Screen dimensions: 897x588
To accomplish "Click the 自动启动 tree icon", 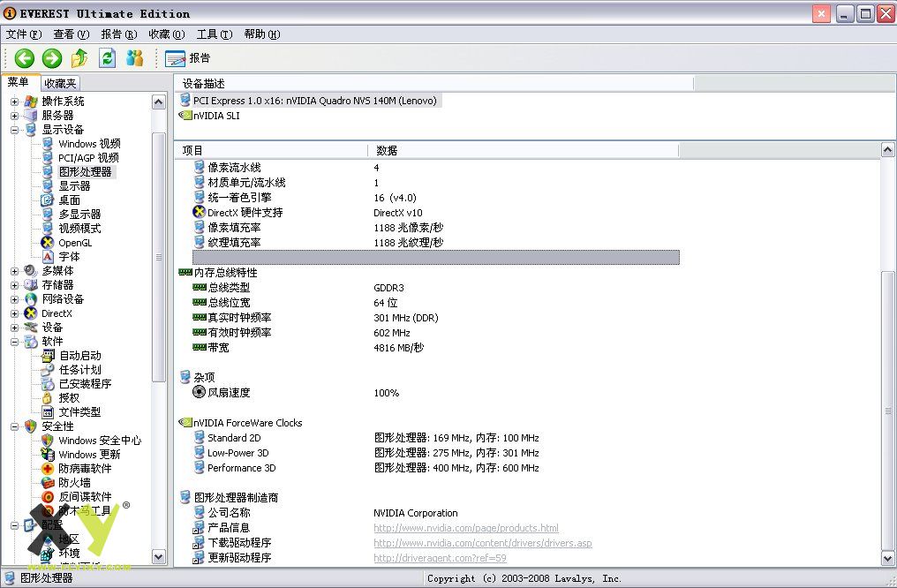I will (48, 356).
